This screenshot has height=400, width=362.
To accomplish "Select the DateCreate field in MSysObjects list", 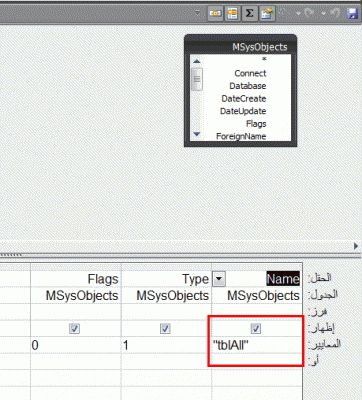I will [244, 99].
